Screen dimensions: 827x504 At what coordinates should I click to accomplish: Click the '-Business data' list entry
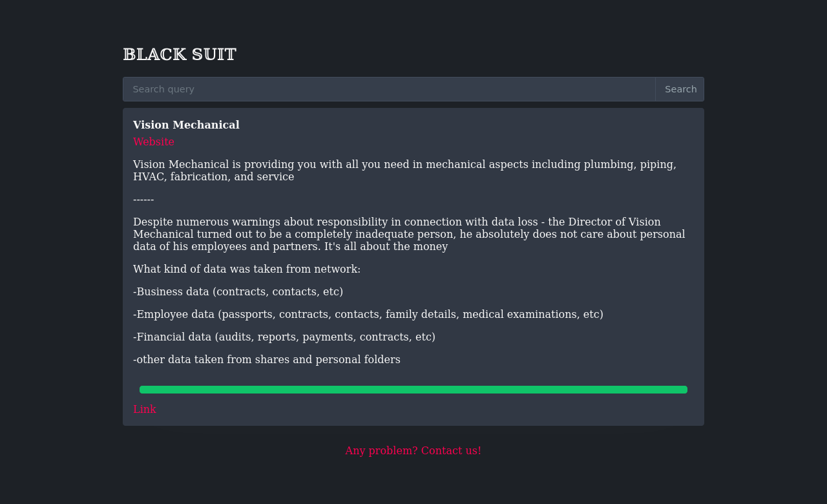[x=238, y=292]
